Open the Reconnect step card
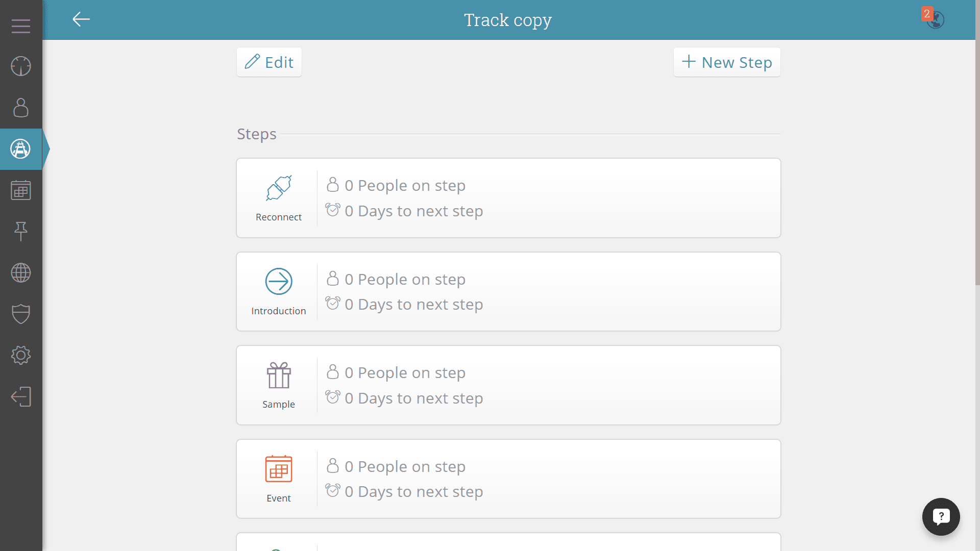The height and width of the screenshot is (551, 980). pos(508,198)
